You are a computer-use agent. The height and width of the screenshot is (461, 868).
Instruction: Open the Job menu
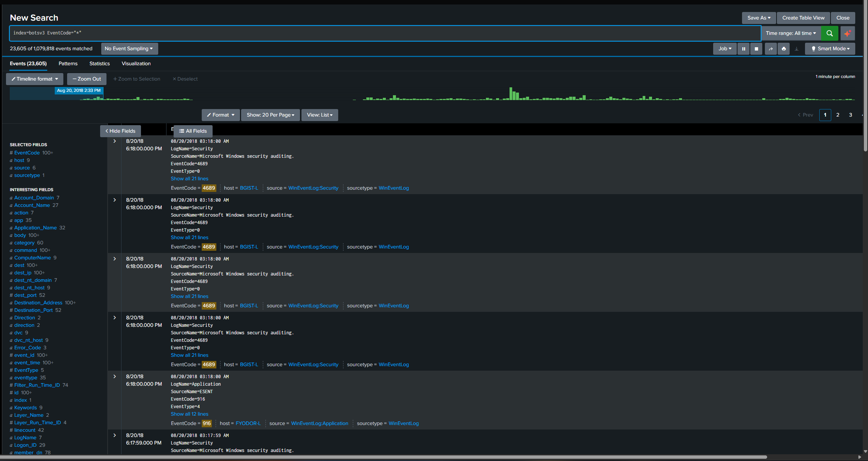[x=725, y=49]
